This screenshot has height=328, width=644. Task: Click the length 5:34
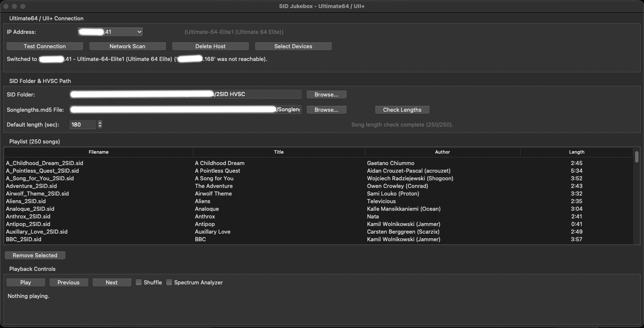[577, 171]
